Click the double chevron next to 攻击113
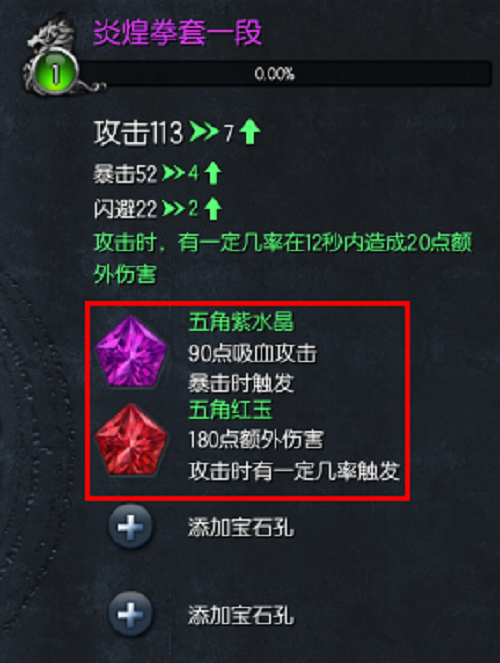This screenshot has width=500, height=663. tap(204, 132)
